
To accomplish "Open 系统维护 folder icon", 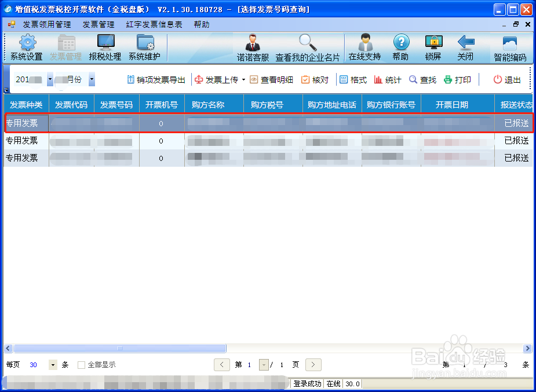I will coord(145,43).
